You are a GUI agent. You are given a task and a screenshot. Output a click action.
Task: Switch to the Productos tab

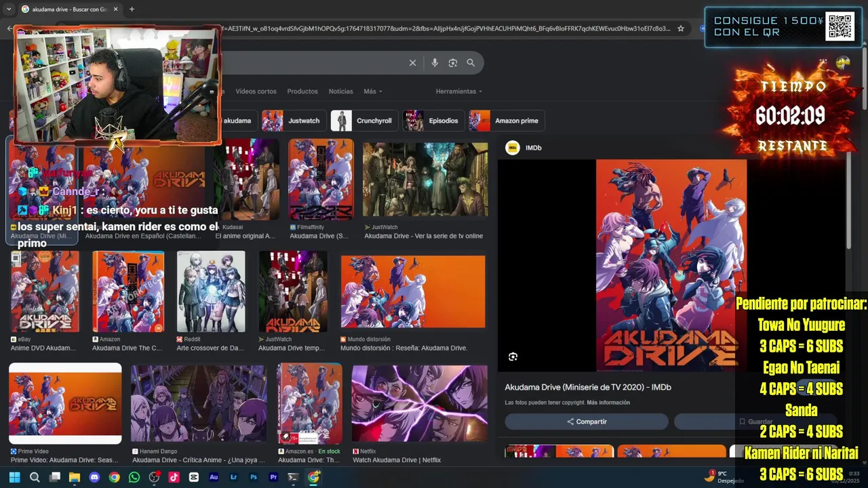(x=302, y=91)
